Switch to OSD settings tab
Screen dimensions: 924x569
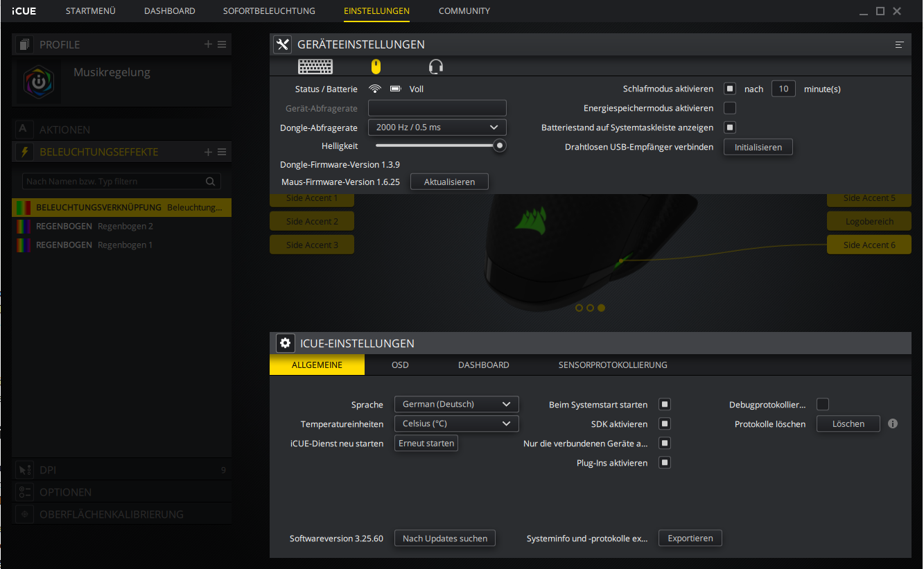pos(400,365)
